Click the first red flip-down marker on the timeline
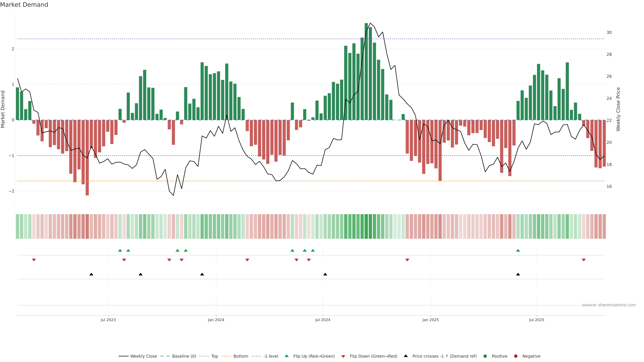This screenshot has height=362, width=644. pyautogui.click(x=34, y=260)
